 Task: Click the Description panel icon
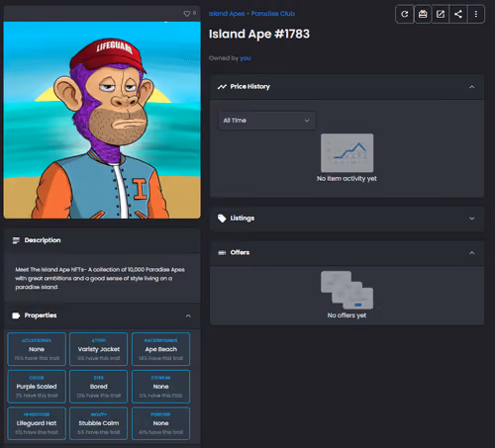click(16, 240)
